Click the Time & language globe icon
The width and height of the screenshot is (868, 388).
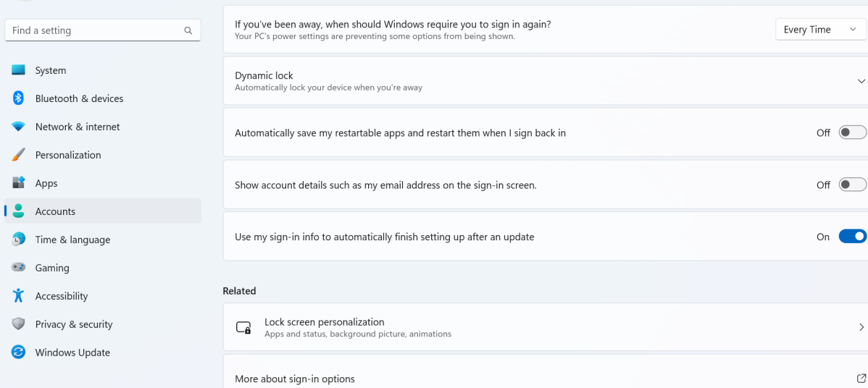click(x=19, y=240)
